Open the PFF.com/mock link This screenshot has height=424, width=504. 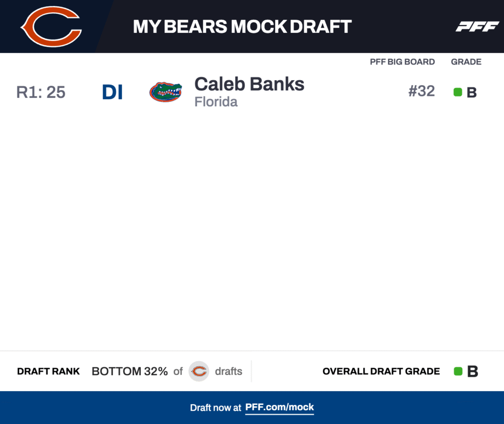280,407
